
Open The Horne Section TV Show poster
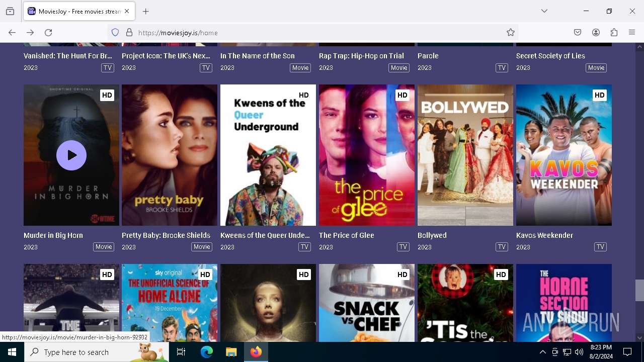click(x=564, y=303)
